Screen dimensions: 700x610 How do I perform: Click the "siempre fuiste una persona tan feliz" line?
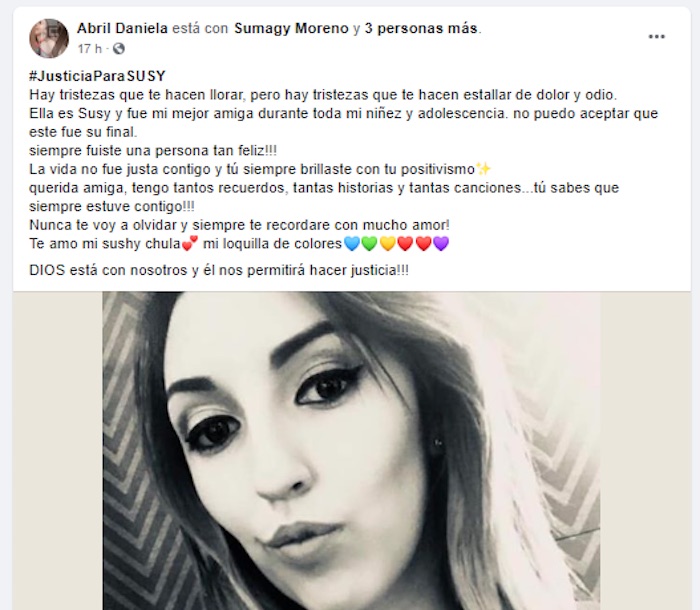click(153, 150)
